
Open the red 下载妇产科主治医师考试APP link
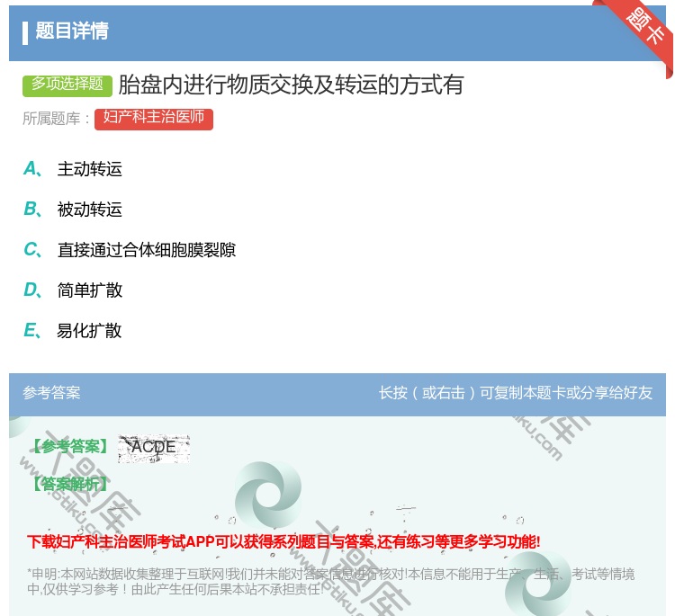click(x=283, y=541)
